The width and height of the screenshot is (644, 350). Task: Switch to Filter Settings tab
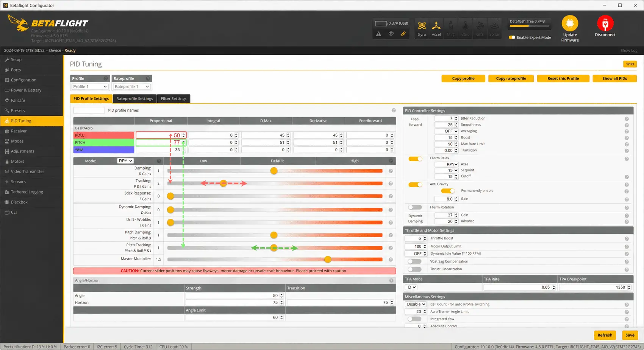pyautogui.click(x=174, y=99)
